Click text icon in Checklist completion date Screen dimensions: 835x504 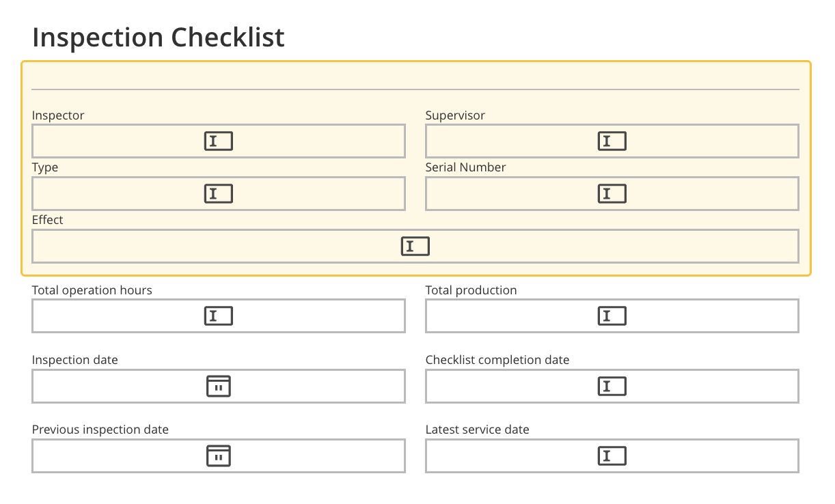(612, 387)
